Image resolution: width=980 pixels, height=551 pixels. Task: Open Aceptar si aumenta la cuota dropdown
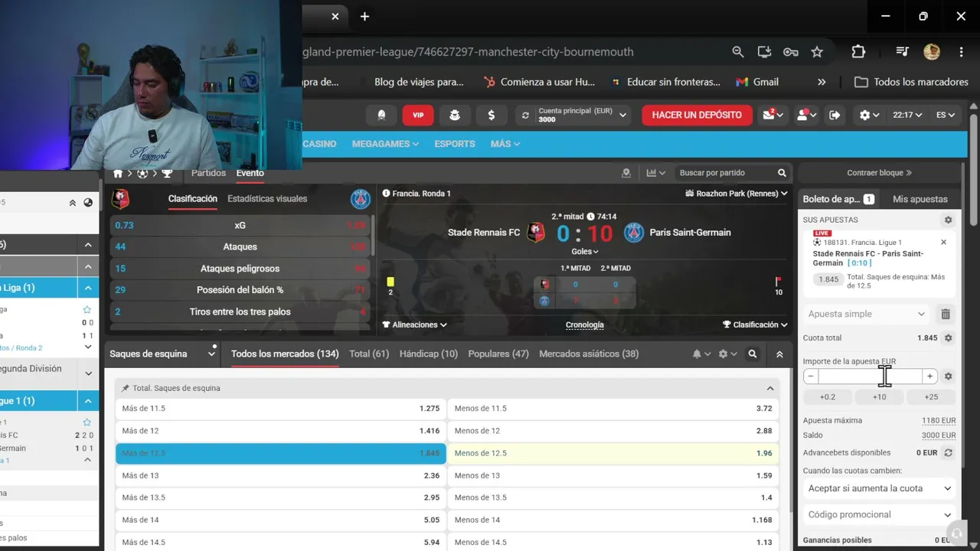(880, 488)
